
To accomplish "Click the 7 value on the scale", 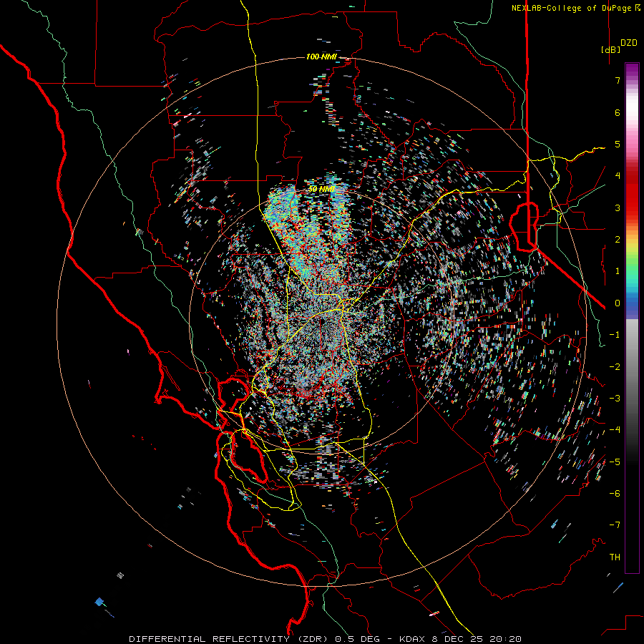I will 618,80.
